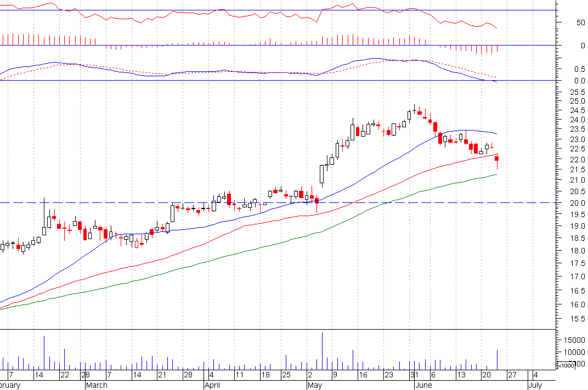Select the 50 indicator axis label

pyautogui.click(x=580, y=22)
